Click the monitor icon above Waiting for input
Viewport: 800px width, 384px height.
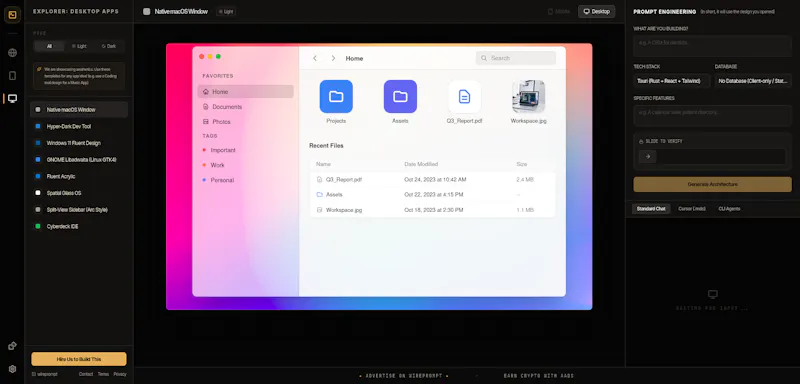coord(713,294)
